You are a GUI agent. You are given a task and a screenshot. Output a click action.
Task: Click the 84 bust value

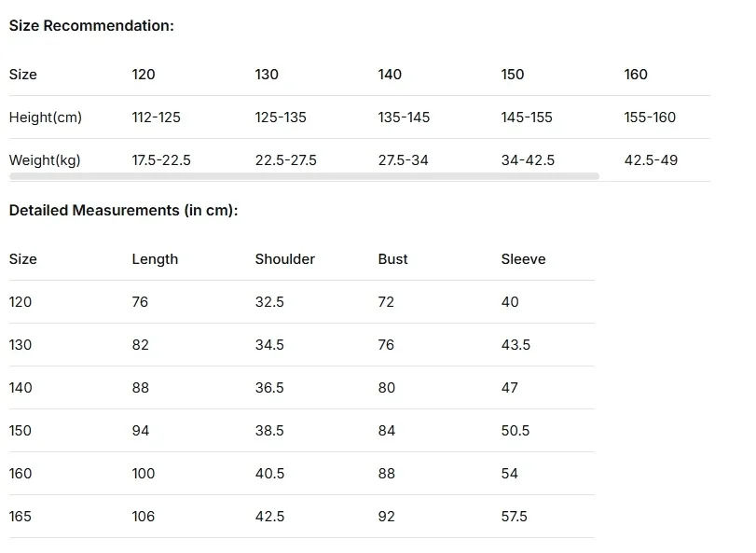387,431
